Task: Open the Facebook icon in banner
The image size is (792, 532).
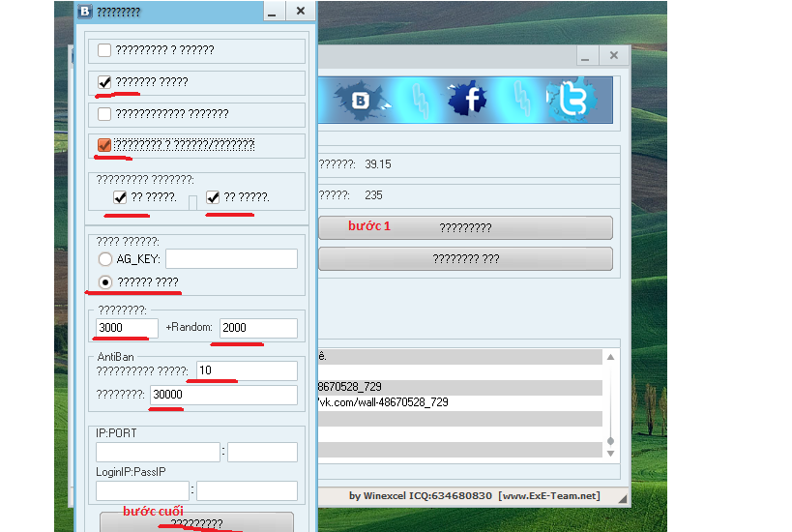Action: (468, 99)
